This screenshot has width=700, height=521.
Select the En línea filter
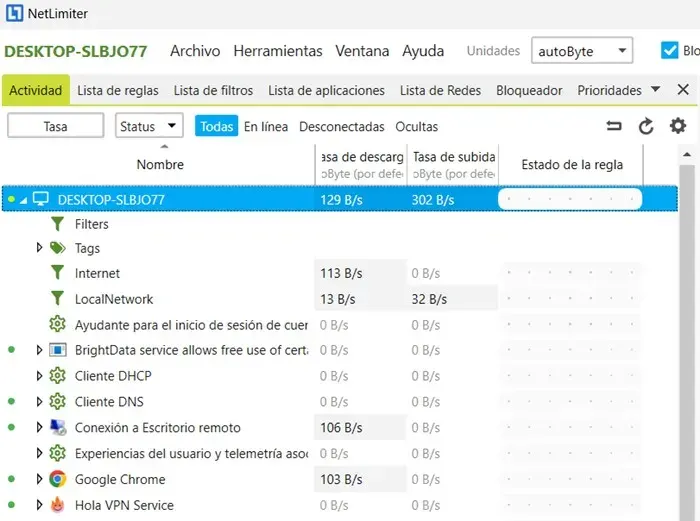click(x=266, y=127)
